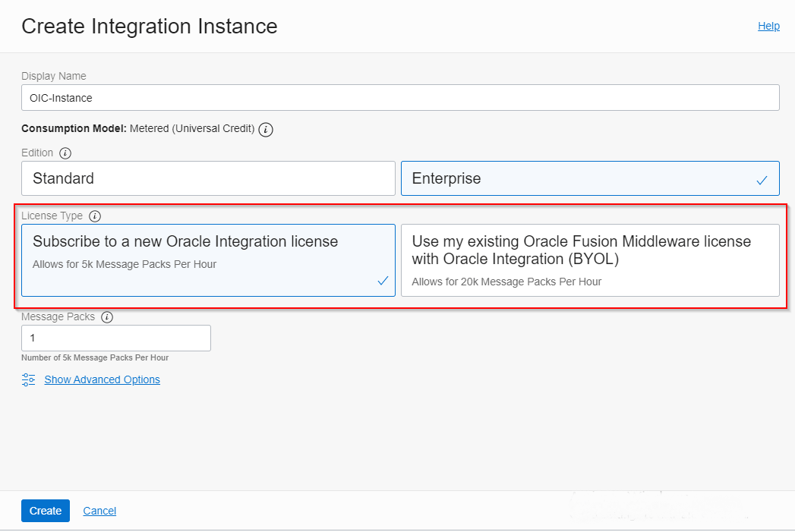
Task: Click the checkmark on the Enterprise tile
Action: [x=762, y=180]
